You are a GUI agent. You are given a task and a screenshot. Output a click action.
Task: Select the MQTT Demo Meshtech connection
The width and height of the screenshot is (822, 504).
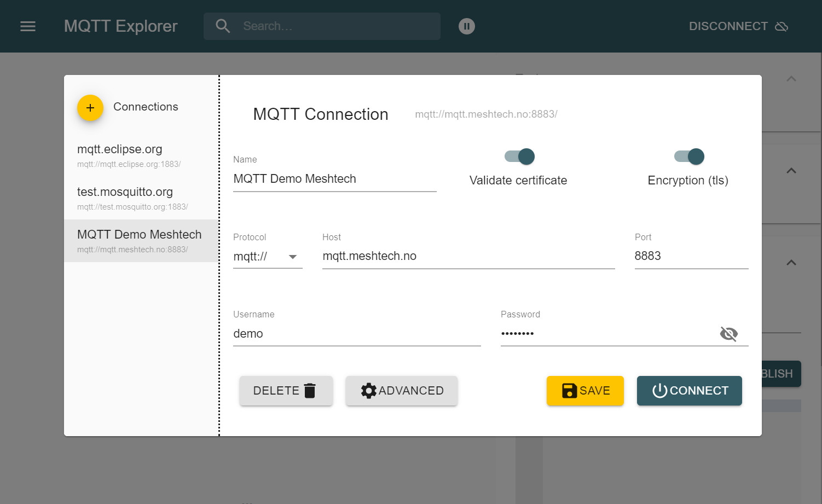pyautogui.click(x=141, y=241)
